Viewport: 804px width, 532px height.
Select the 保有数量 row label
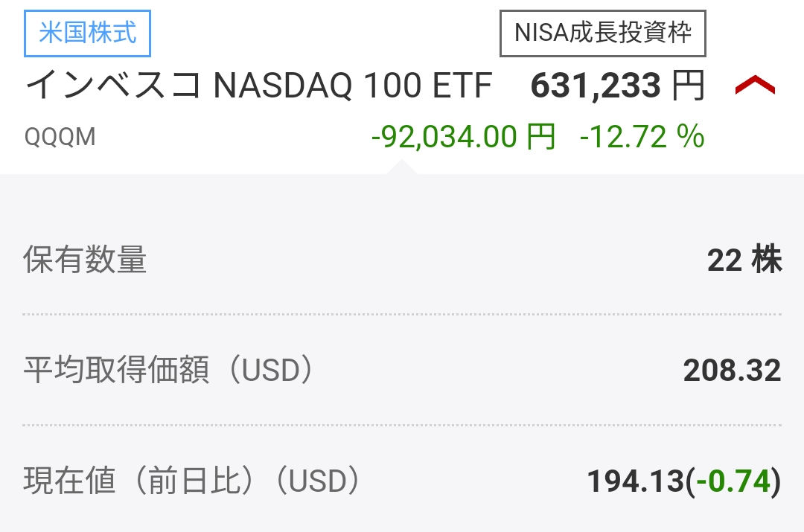(x=85, y=260)
